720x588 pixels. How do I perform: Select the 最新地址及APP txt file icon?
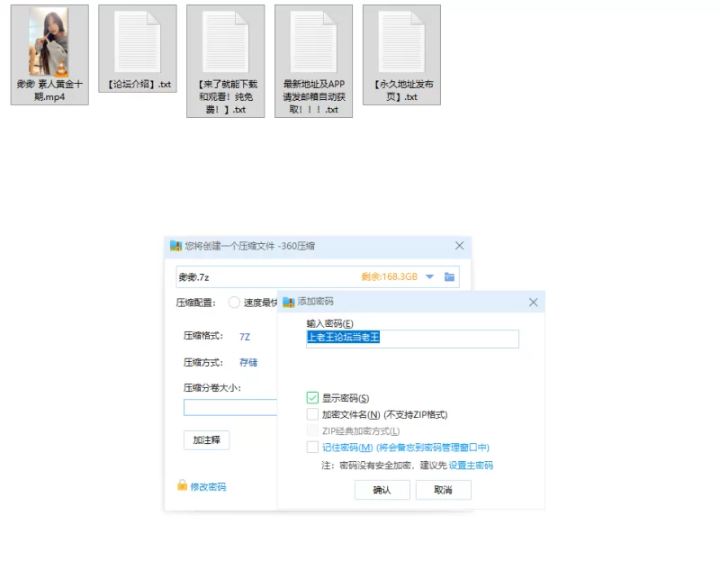313,41
